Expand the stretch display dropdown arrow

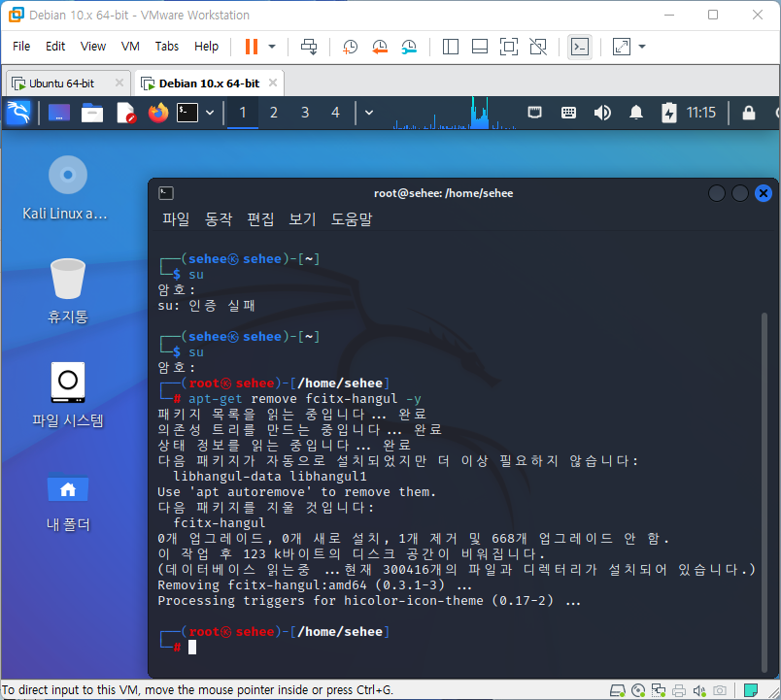click(642, 47)
